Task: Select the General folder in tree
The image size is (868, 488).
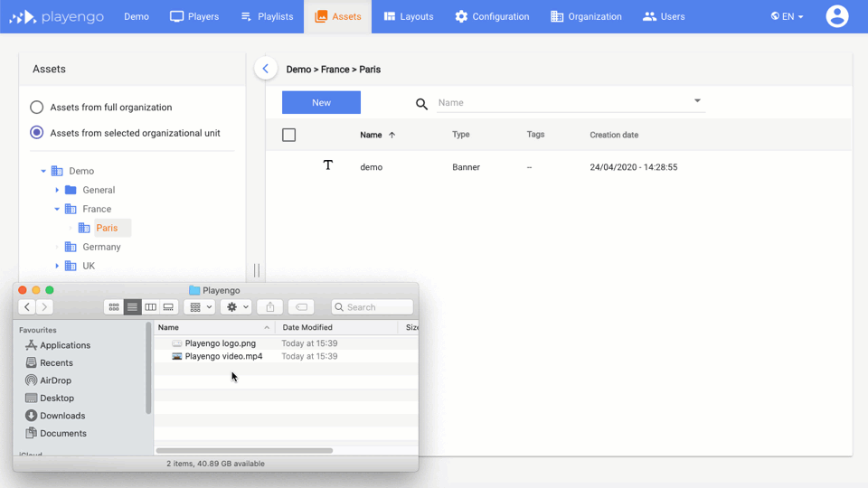Action: (x=99, y=190)
